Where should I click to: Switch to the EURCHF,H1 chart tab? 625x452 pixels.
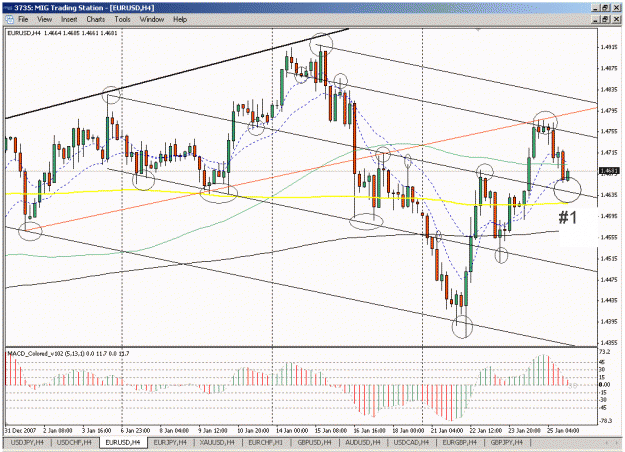tap(265, 442)
